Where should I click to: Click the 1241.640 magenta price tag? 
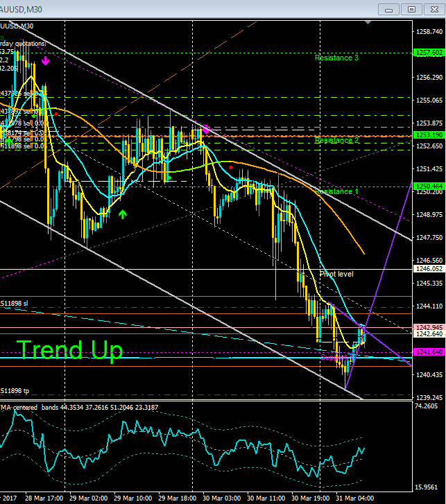point(429,352)
